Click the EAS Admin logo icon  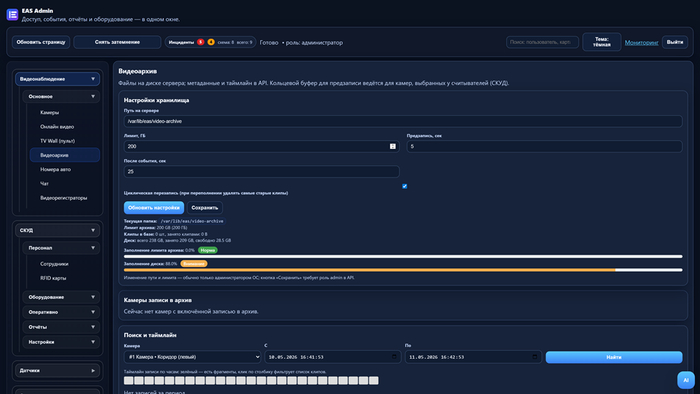(x=12, y=15)
